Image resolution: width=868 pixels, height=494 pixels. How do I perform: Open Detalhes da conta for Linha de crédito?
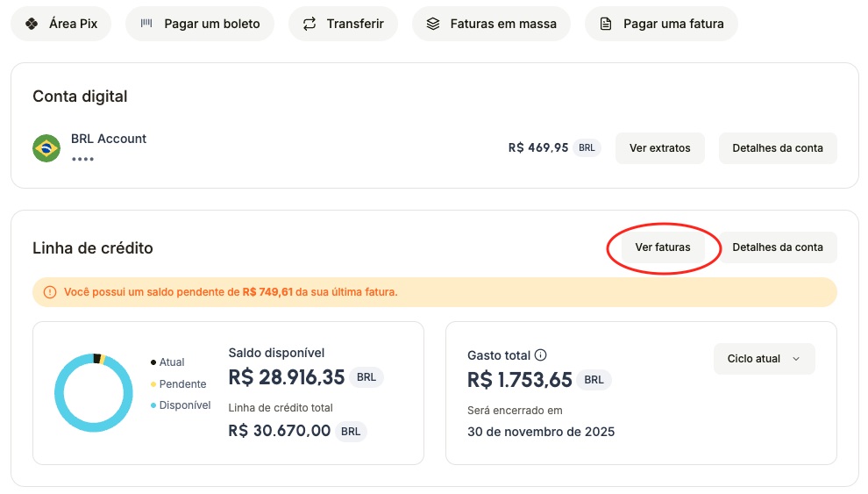point(778,247)
